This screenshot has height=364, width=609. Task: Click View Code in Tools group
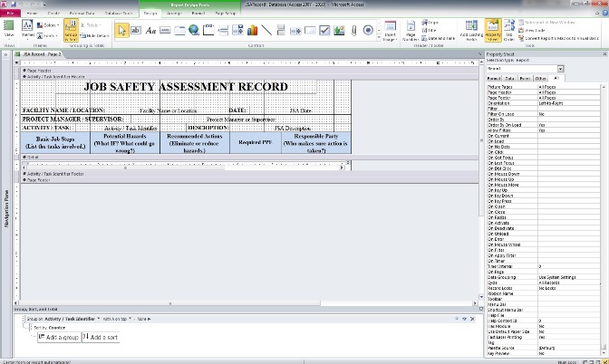(x=532, y=30)
